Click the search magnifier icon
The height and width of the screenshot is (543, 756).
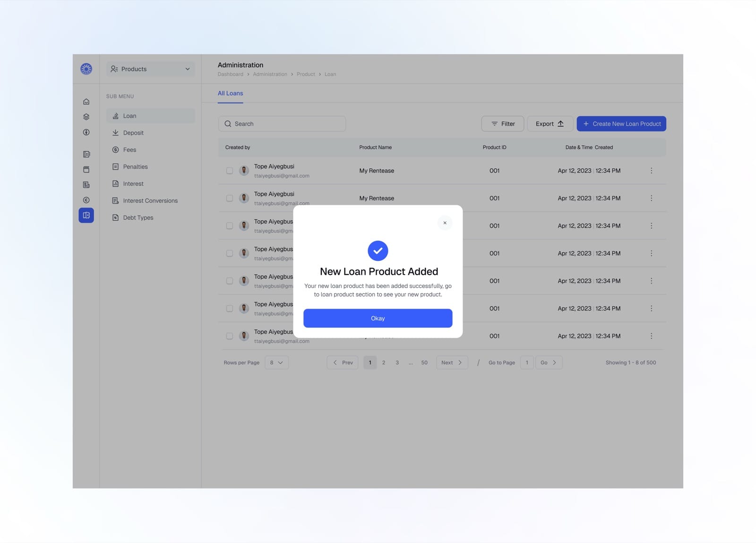point(228,124)
